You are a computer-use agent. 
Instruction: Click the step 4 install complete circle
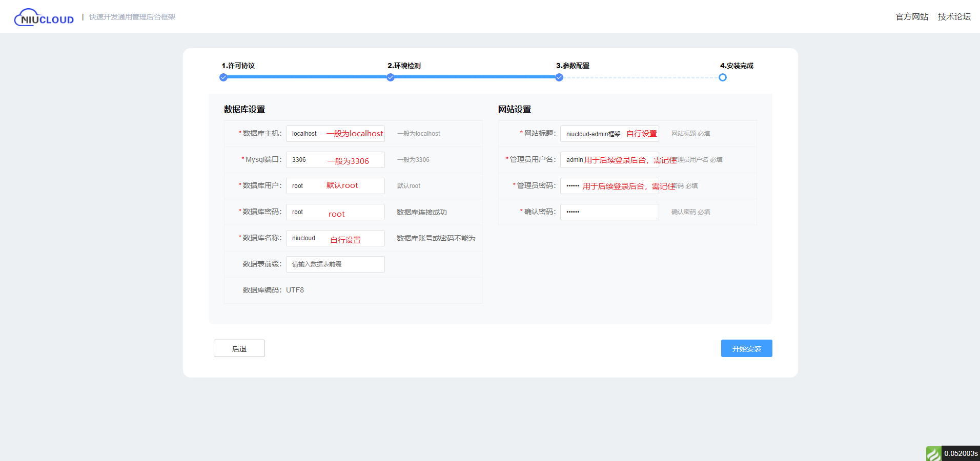[x=722, y=77]
